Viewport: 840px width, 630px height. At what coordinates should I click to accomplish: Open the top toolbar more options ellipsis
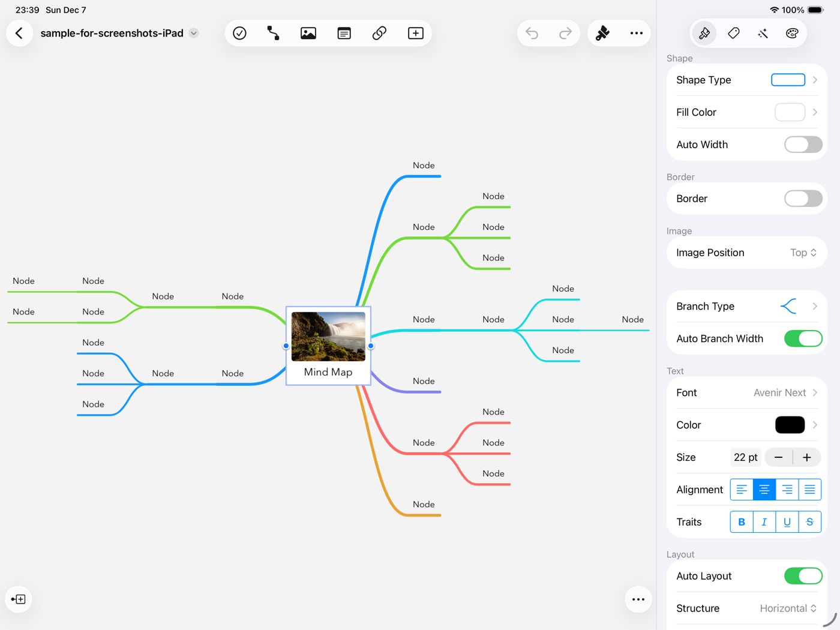(637, 33)
